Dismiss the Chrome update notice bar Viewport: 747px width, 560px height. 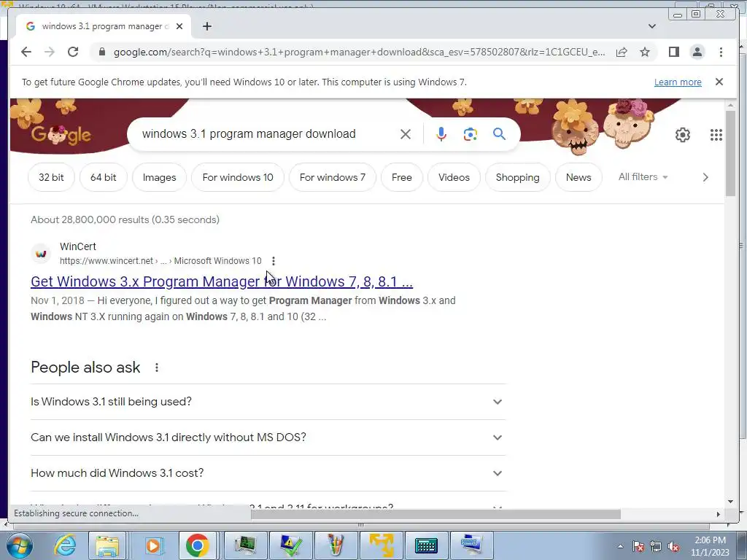[x=719, y=82]
